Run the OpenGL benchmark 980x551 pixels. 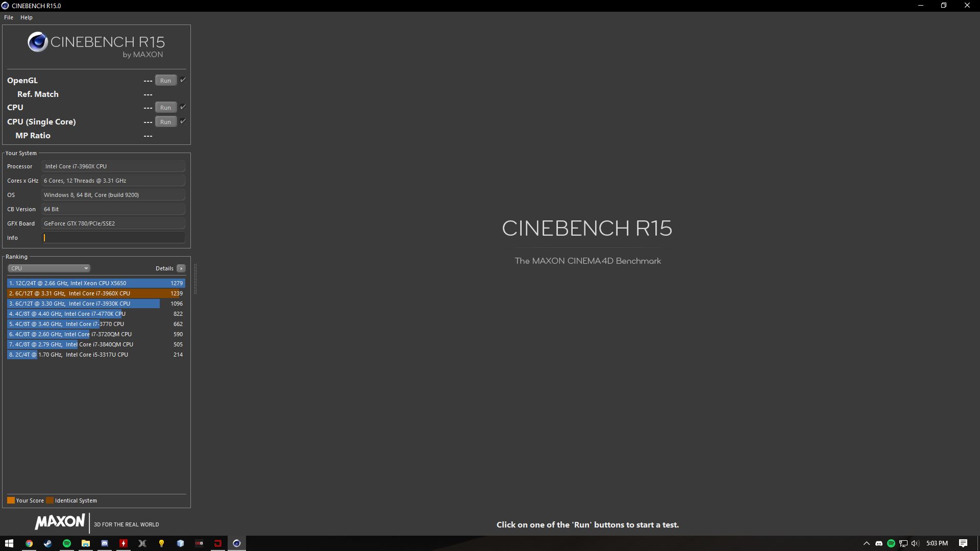[x=166, y=81]
